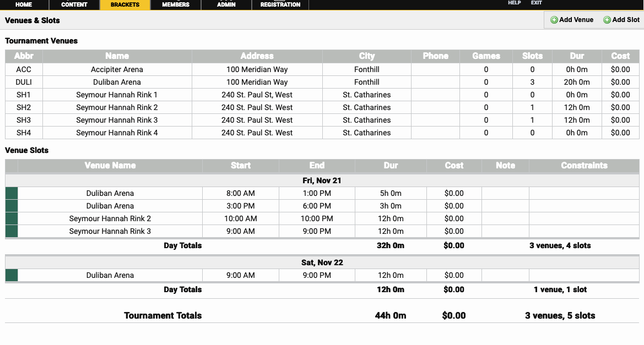Click the 10:00 AM start for Seymour Hannah Rink 2
Viewport: 644px width, 345px height.
pyautogui.click(x=241, y=218)
